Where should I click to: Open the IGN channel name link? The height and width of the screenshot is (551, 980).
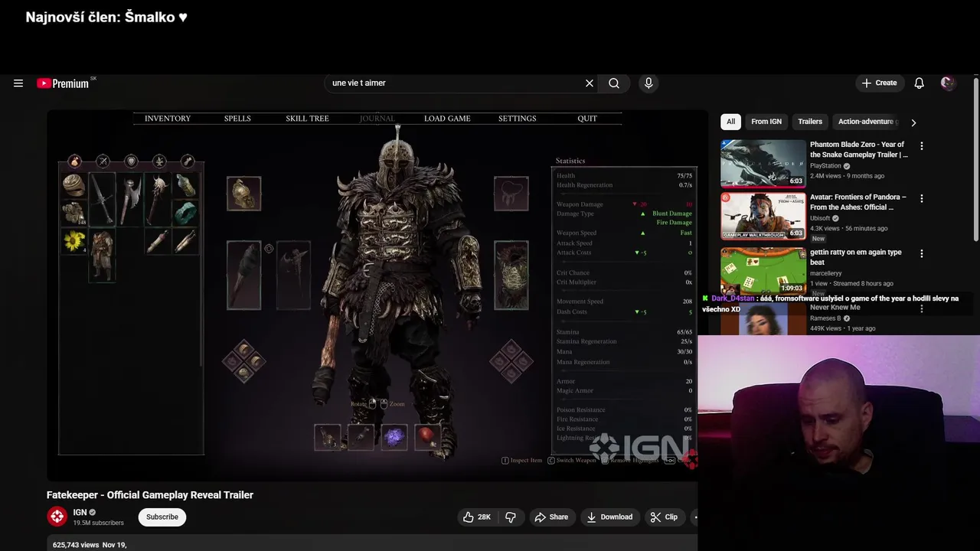tap(80, 513)
